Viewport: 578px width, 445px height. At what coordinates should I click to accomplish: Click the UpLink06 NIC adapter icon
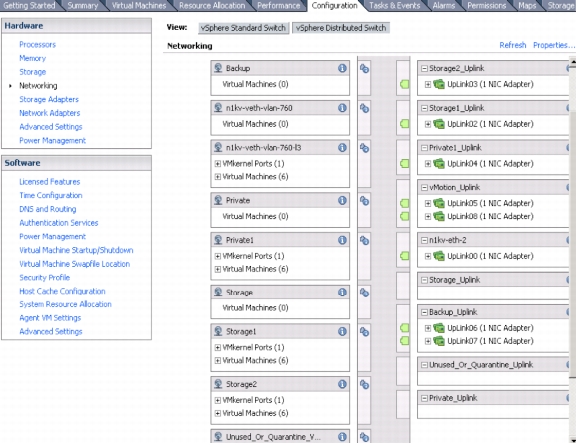coord(439,328)
